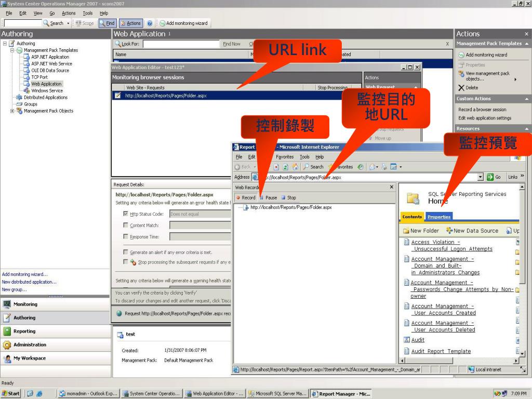Screen dimensions: 532x399
Task: Open Account Management User Accounts Deleted report
Action: [443, 326]
